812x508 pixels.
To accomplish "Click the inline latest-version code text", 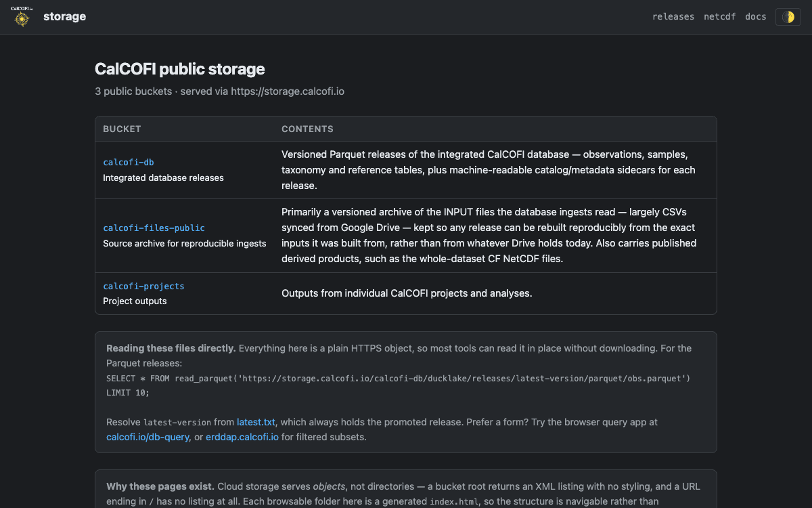I will click(176, 422).
